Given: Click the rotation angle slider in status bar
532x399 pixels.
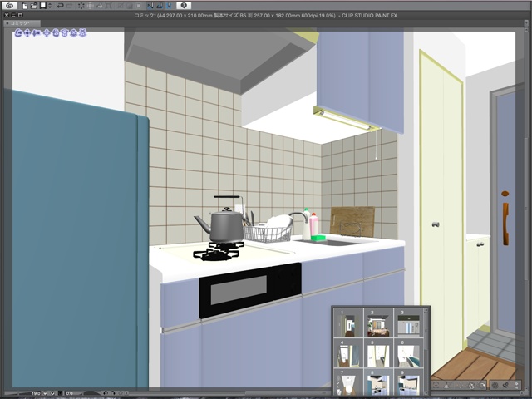Looking at the screenshot, I should (91, 393).
